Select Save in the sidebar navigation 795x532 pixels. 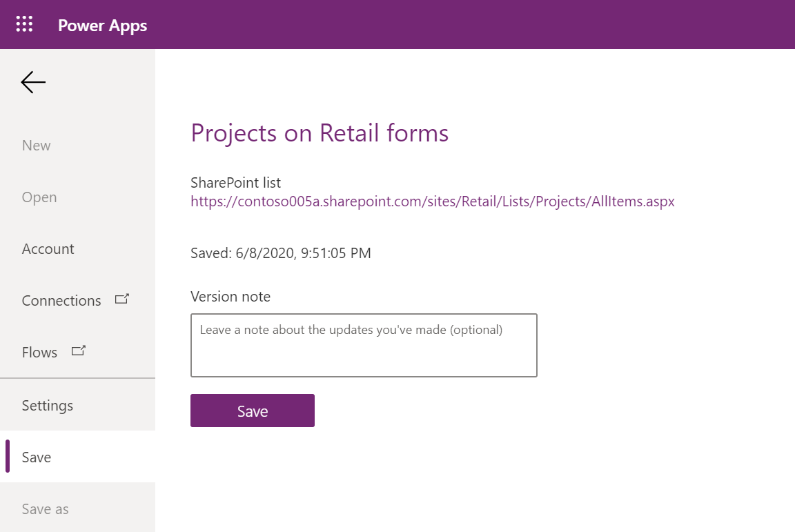tap(37, 457)
